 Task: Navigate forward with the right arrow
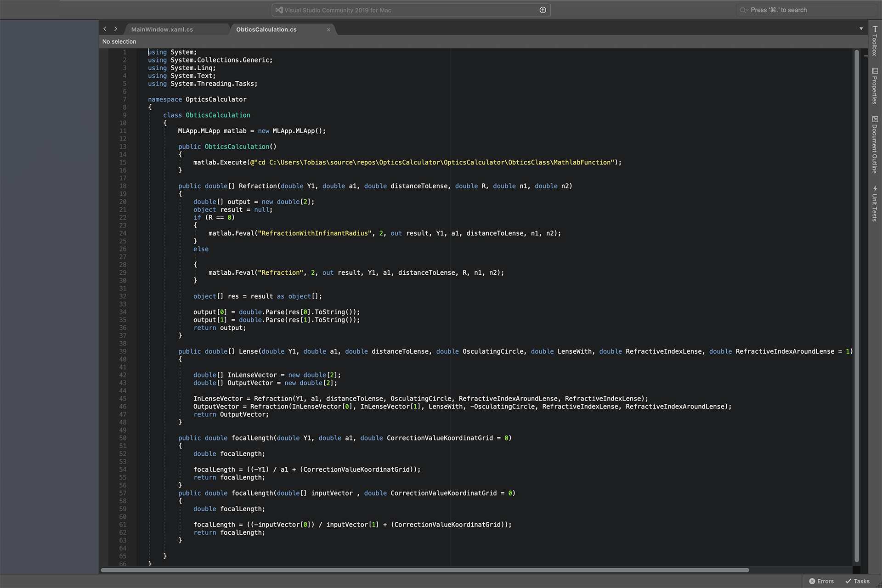[116, 29]
